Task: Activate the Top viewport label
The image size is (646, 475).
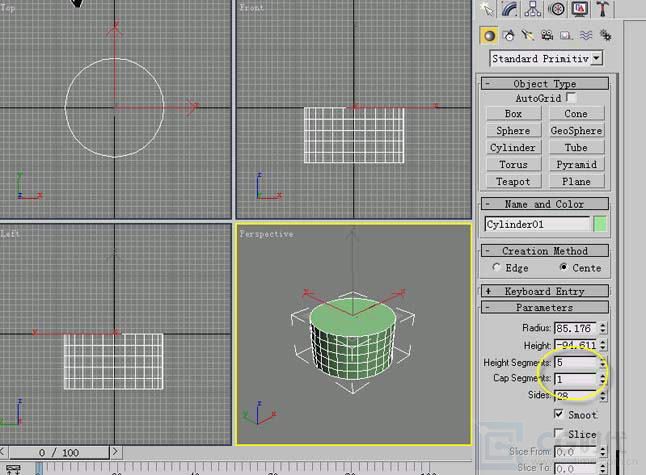Action: click(7, 8)
